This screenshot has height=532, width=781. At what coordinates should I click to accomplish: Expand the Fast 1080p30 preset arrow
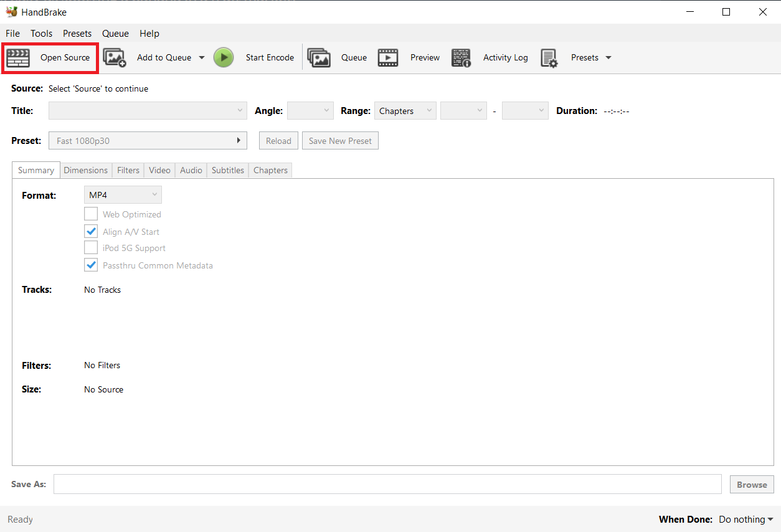click(239, 140)
